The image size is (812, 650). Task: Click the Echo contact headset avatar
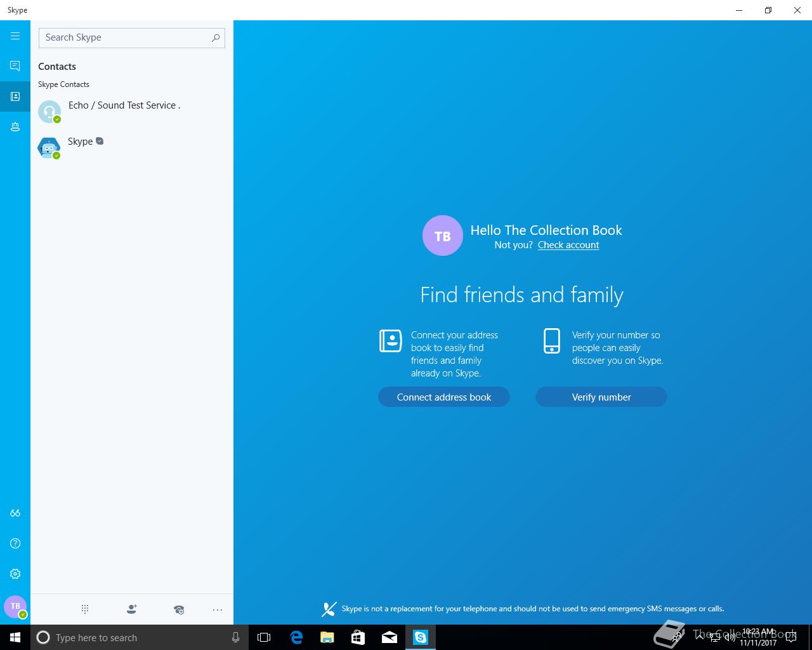[x=49, y=112]
